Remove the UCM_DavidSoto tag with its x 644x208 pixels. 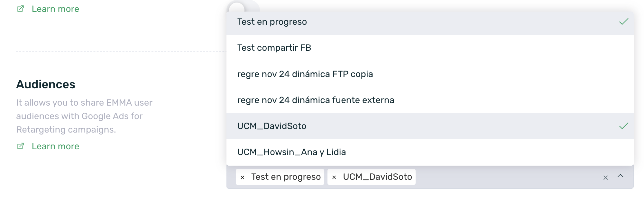click(334, 177)
